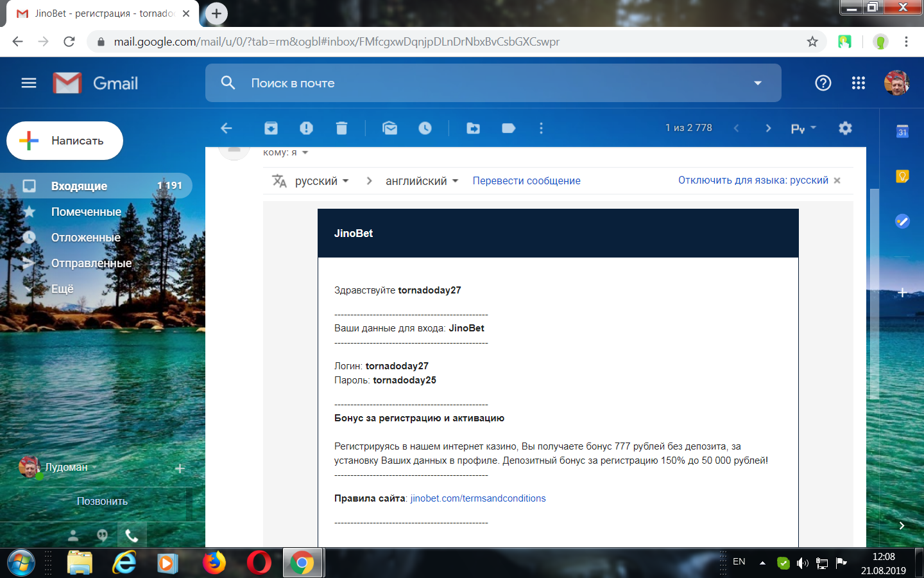Switch to hangouts contacts tab
Image resolution: width=924 pixels, height=578 pixels.
73,535
